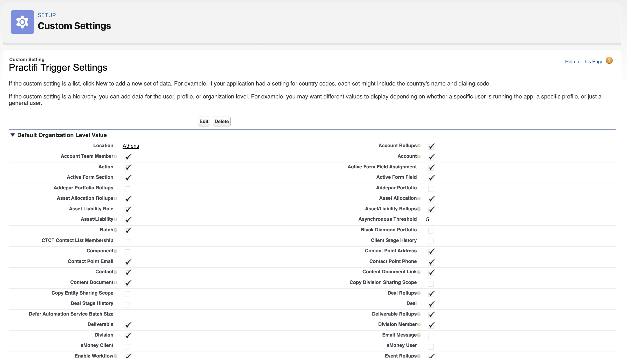Viewport: 627px width, 364px height.
Task: Click help icon next to Content Document Link
Action: (x=419, y=272)
